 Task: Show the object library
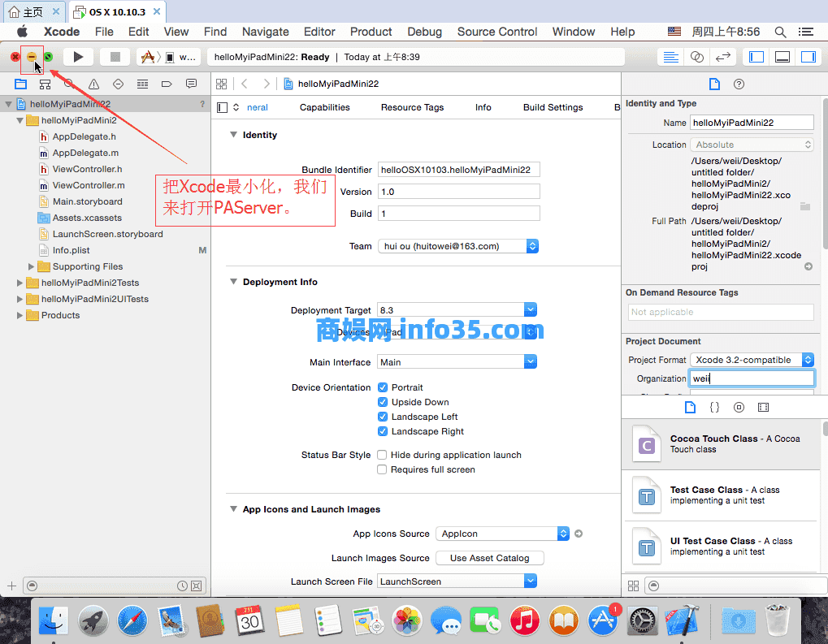pos(739,407)
